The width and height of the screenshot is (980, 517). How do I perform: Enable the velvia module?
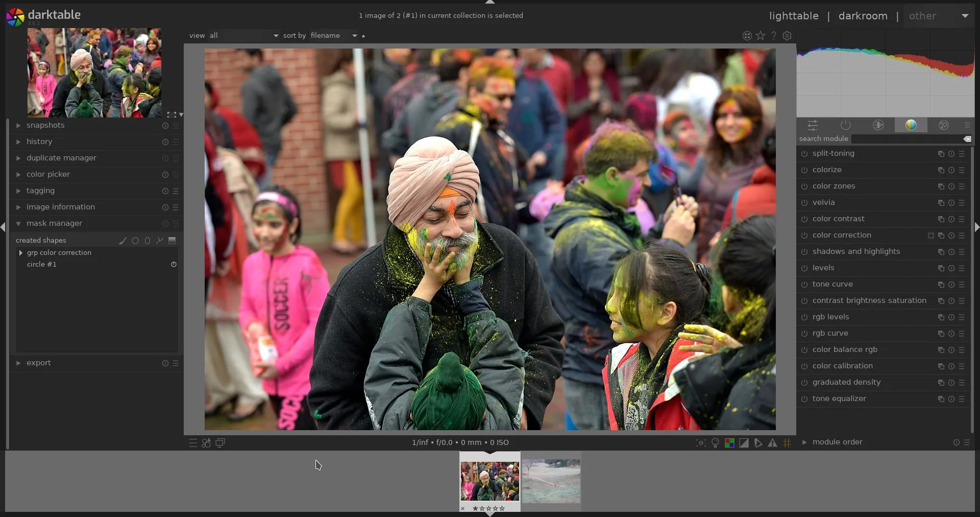click(x=804, y=203)
